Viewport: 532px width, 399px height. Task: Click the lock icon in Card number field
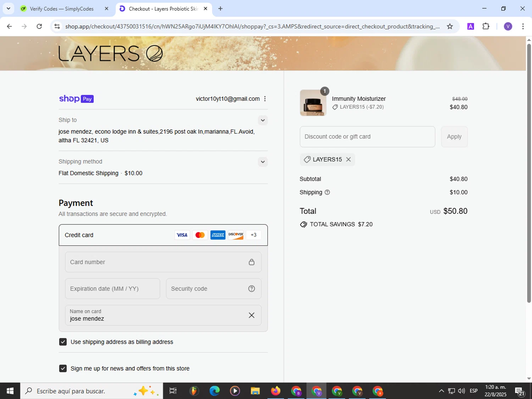coord(251,262)
